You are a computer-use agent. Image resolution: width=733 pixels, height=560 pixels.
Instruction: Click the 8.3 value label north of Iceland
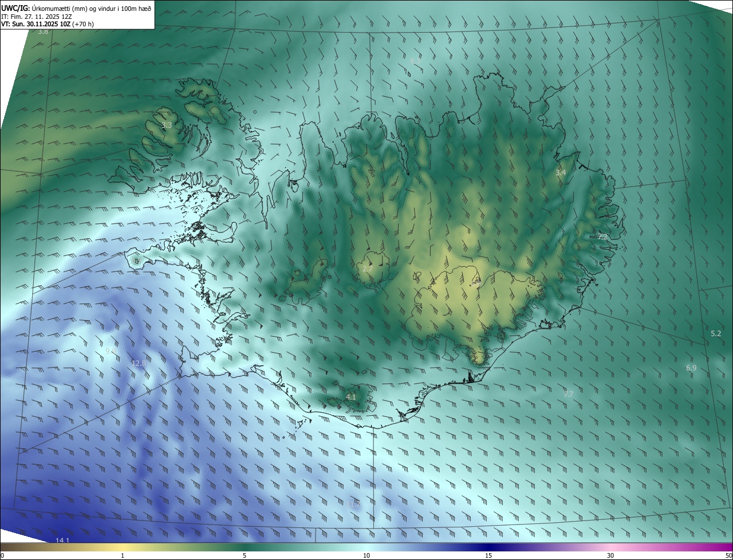pyautogui.click(x=416, y=61)
